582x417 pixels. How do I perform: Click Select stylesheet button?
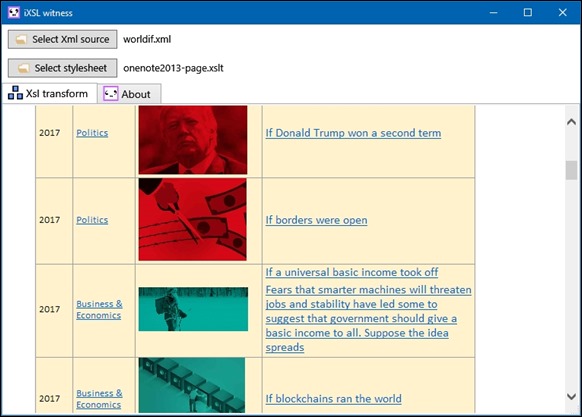pos(62,68)
